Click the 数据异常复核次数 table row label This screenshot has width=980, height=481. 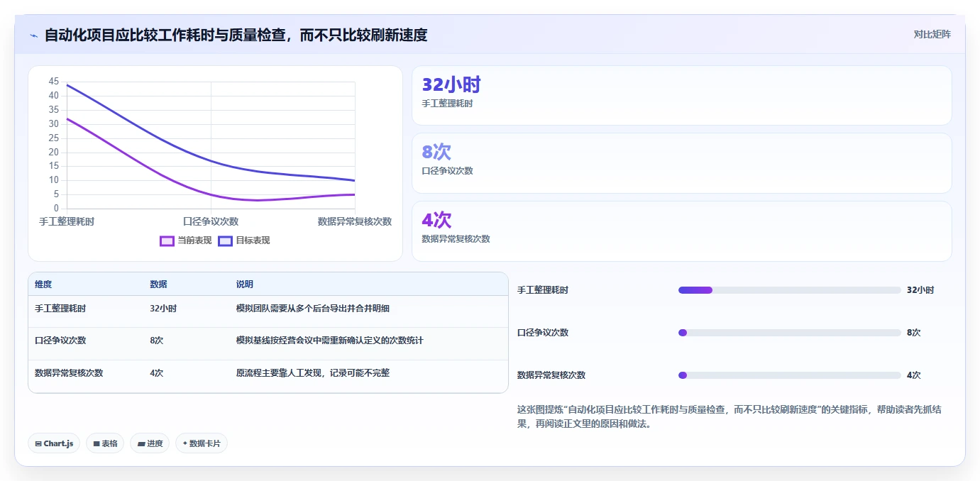click(x=69, y=373)
